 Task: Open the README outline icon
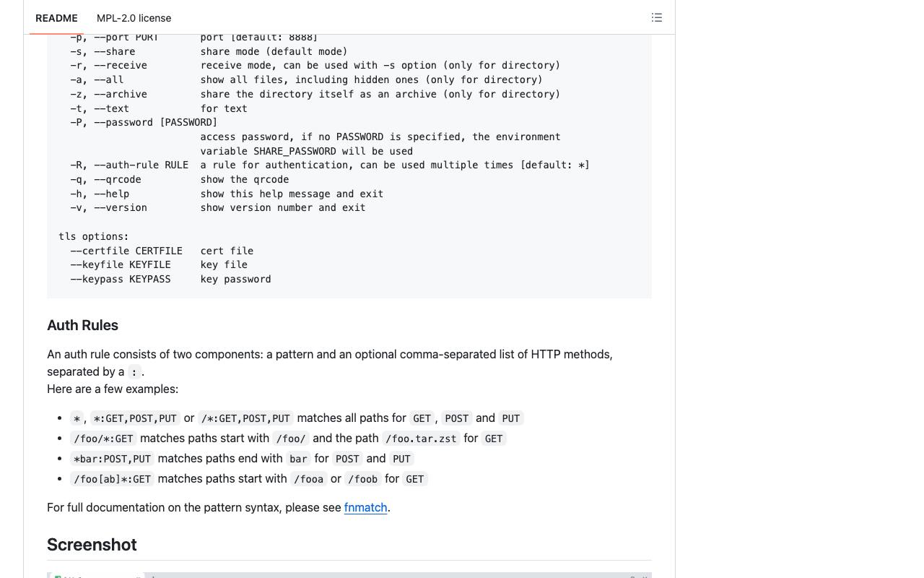coord(657,17)
